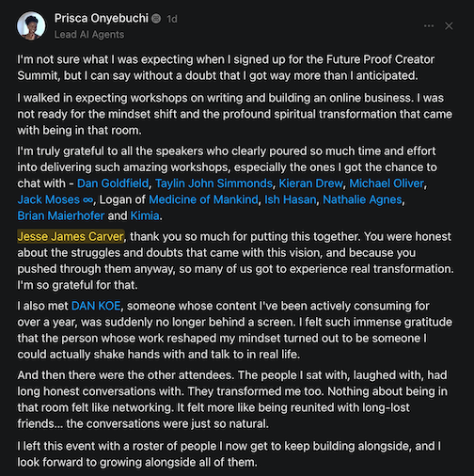Viewport: 474px width, 476px height.
Task: Open the Medicine of Mankind link
Action: (x=203, y=199)
